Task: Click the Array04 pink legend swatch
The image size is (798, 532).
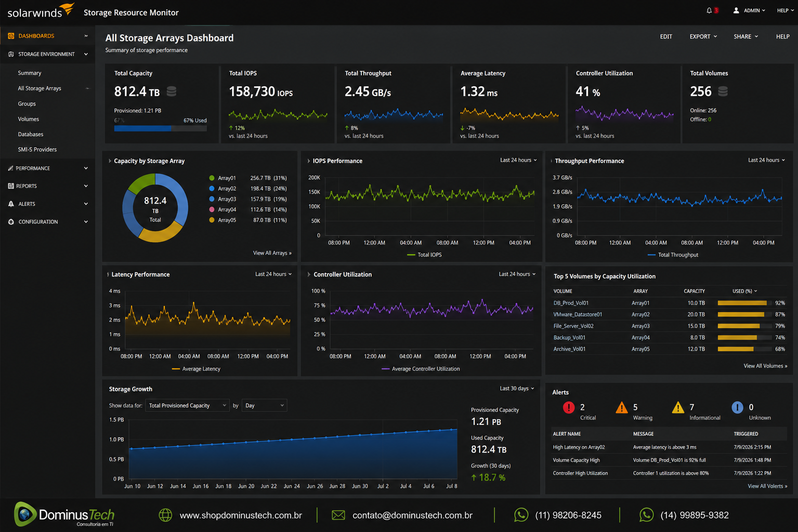Action: [x=212, y=209]
